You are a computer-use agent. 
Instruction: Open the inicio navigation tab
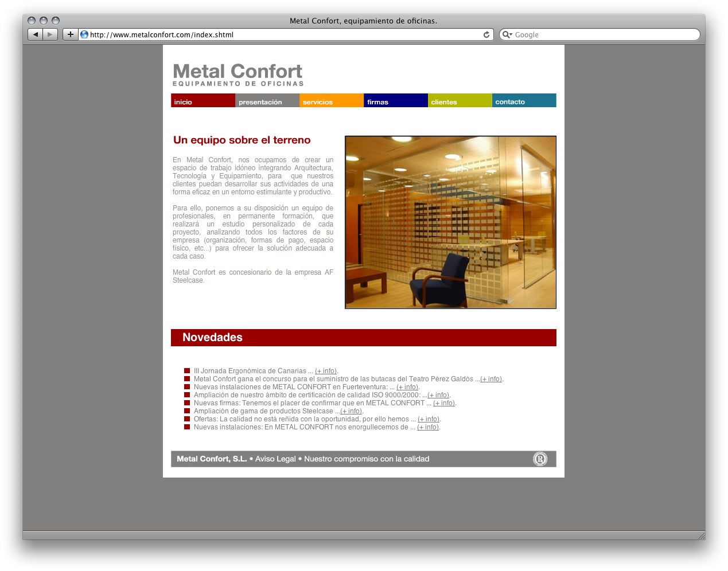tap(203, 100)
